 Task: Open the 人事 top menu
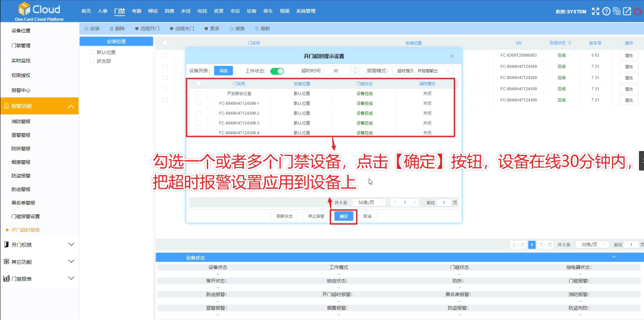(102, 11)
